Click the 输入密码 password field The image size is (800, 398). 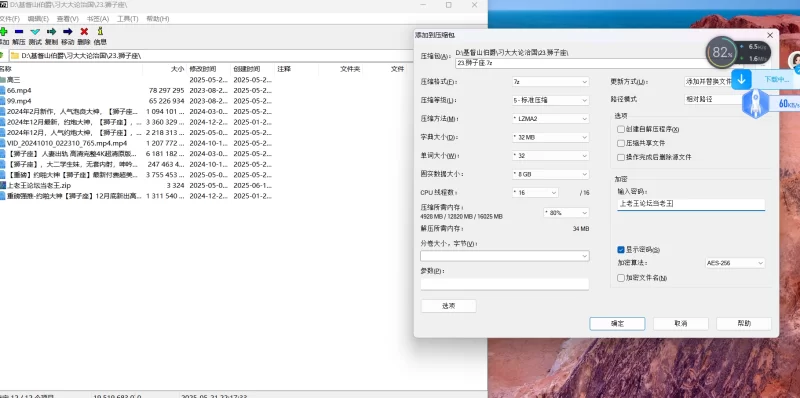click(691, 204)
